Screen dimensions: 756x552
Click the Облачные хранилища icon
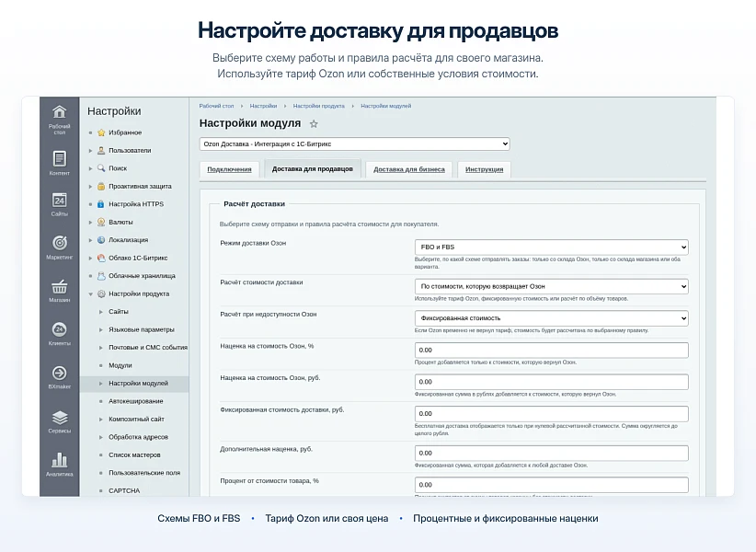click(x=101, y=276)
